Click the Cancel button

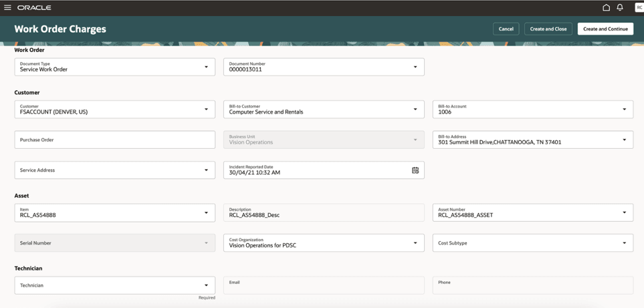tap(506, 29)
